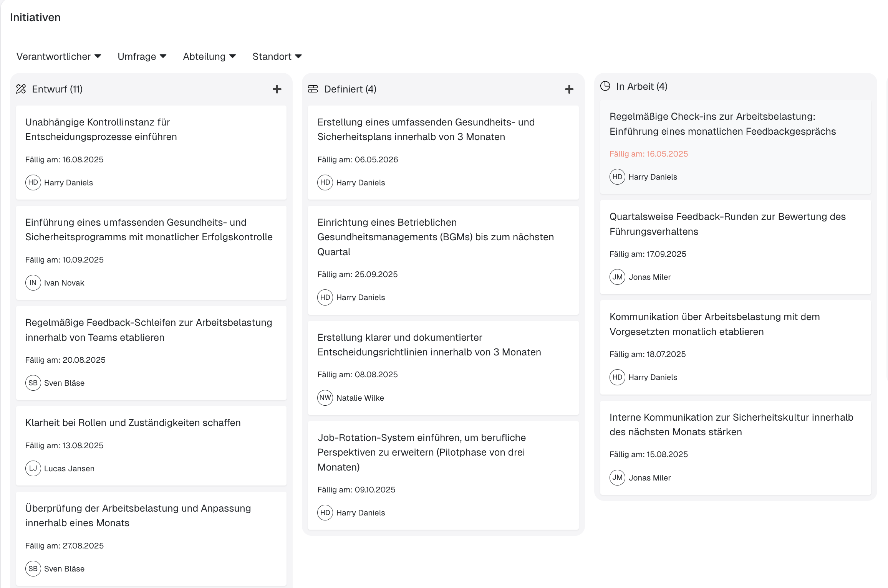Click Sven Bläse's SB avatar on the Feedback-Schleifen card
Image resolution: width=888 pixels, height=588 pixels.
coord(33,383)
